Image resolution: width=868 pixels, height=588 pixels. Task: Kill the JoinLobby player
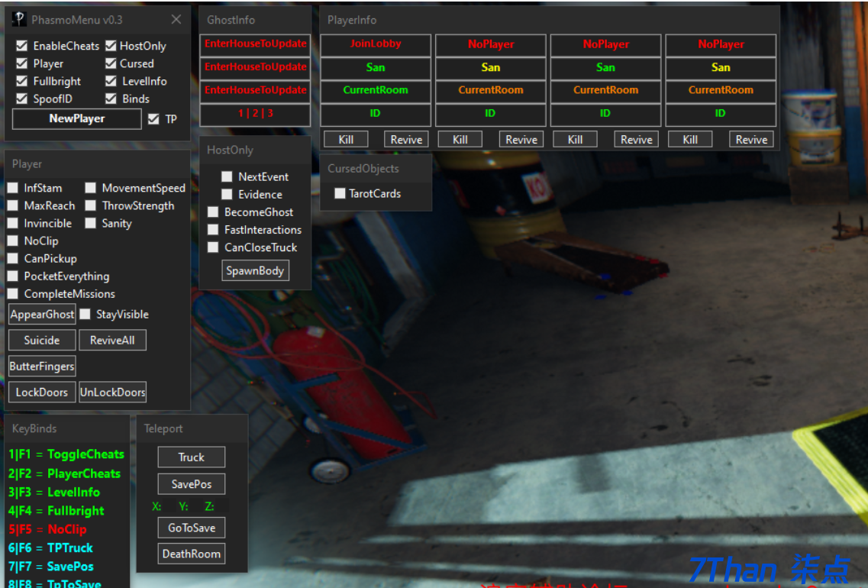[346, 140]
